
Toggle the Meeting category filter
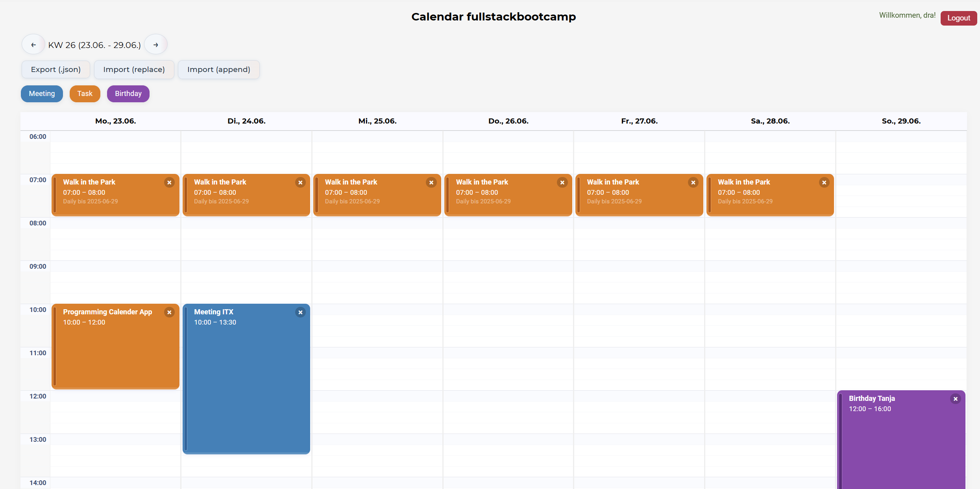42,94
